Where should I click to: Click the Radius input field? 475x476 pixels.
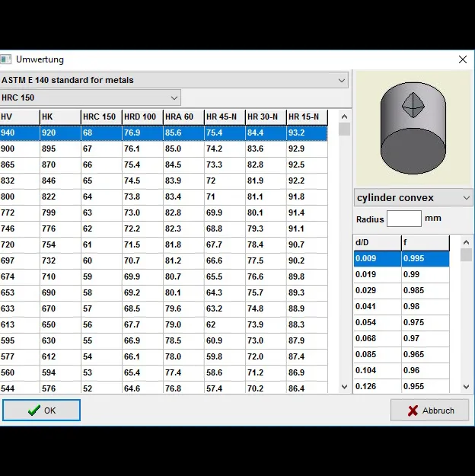pos(403,219)
